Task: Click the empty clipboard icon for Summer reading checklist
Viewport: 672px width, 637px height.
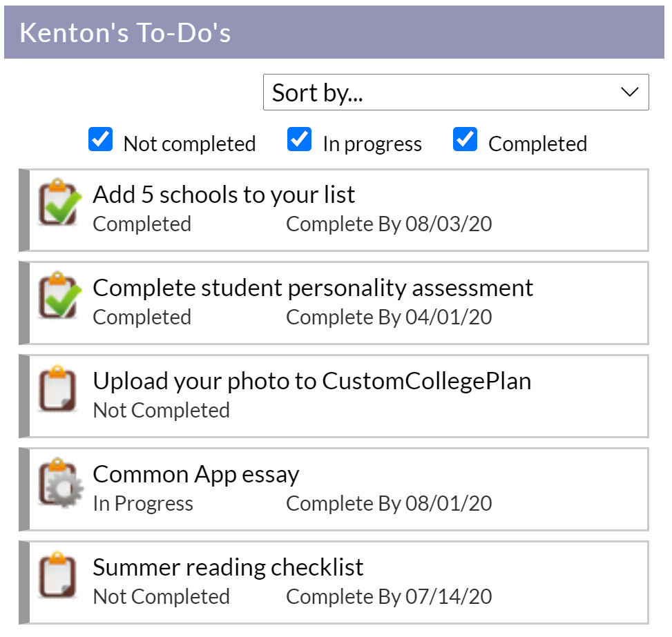Action: tap(58, 575)
